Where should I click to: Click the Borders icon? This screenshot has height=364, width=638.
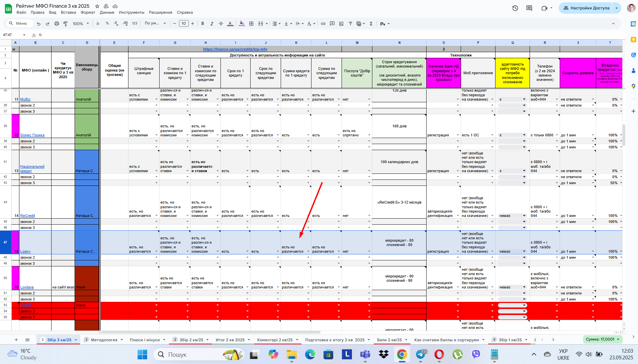[x=251, y=24]
